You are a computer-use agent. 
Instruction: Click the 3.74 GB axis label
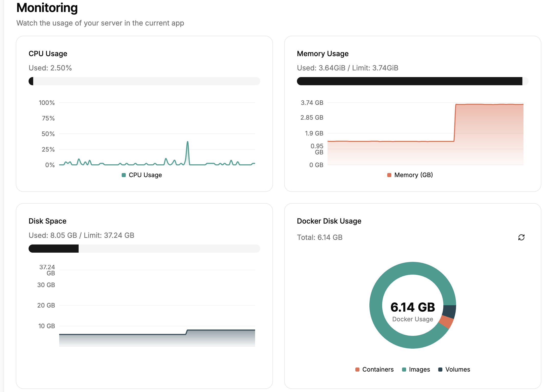(x=312, y=103)
